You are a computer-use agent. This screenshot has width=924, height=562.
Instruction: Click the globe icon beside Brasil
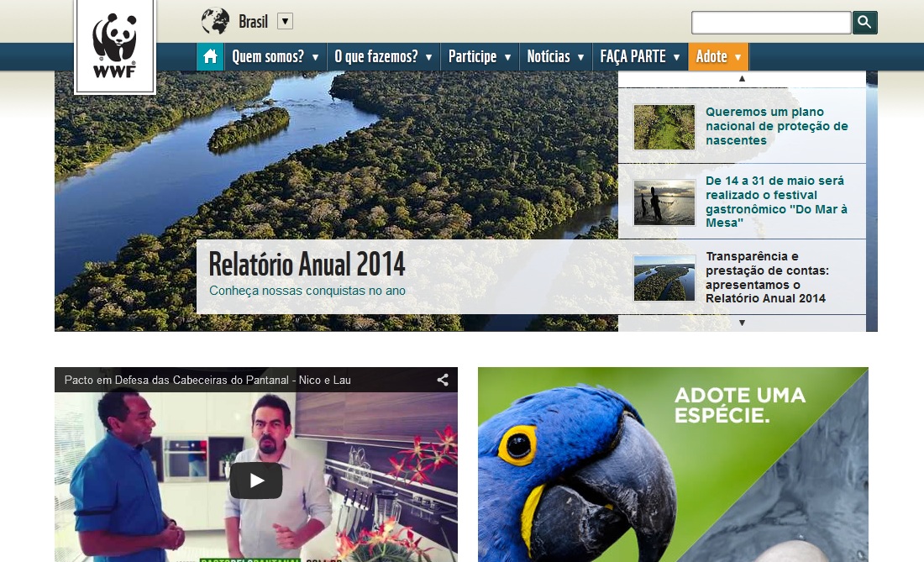click(x=215, y=22)
